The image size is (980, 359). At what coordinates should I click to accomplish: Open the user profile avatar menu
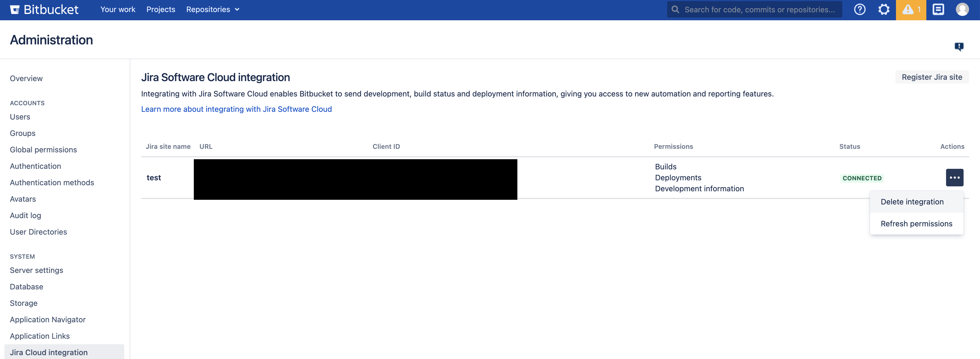pos(962,10)
